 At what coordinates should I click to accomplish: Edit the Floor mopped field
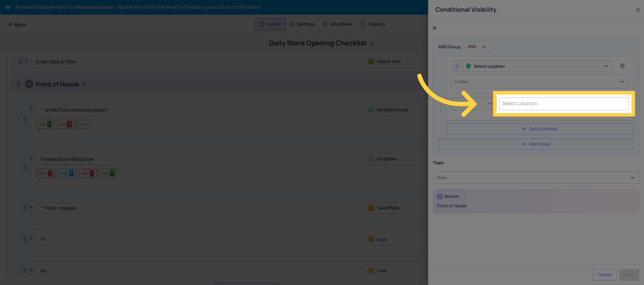point(198,208)
